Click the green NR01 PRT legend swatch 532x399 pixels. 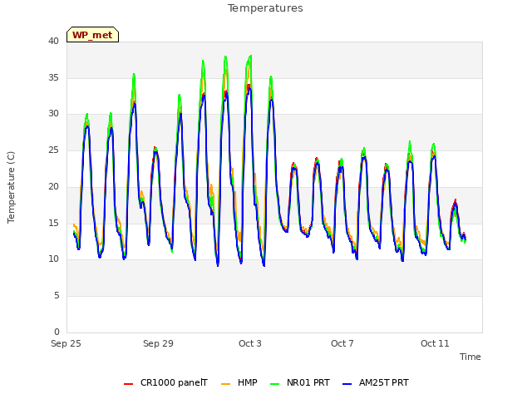pyautogui.click(x=274, y=383)
